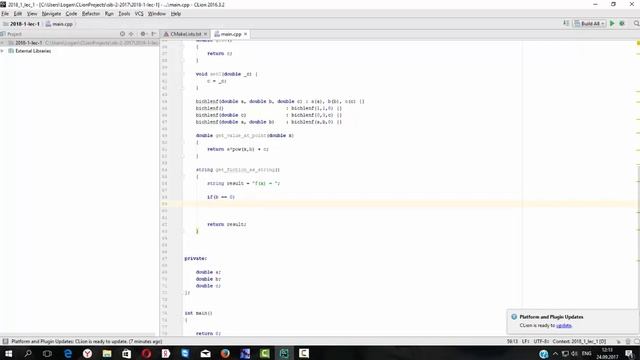This screenshot has width=640, height=360.
Task: Open Mail app from taskbar
Action: pos(205,353)
